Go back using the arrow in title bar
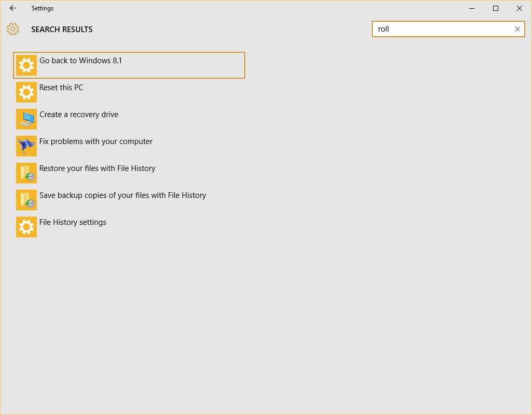The height and width of the screenshot is (415, 532). tap(13, 8)
